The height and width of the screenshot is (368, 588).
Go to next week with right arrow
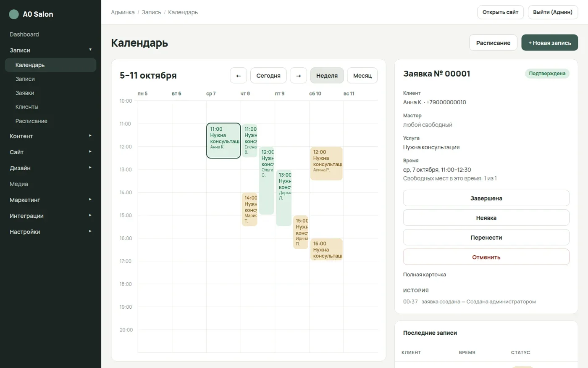(x=298, y=76)
